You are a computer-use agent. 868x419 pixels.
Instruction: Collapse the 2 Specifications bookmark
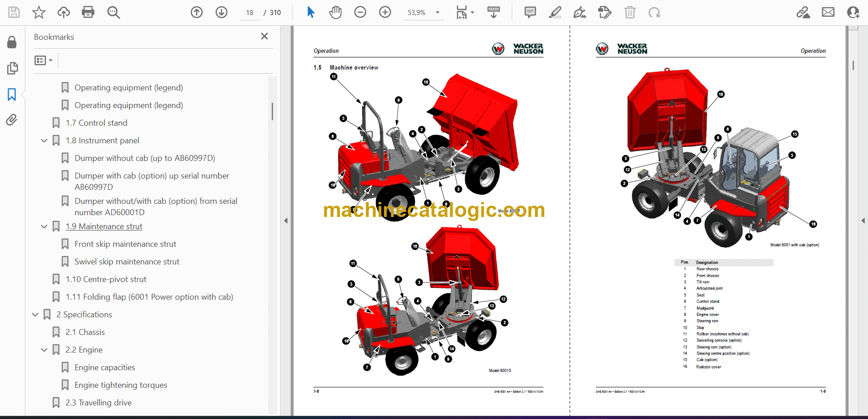(x=35, y=315)
